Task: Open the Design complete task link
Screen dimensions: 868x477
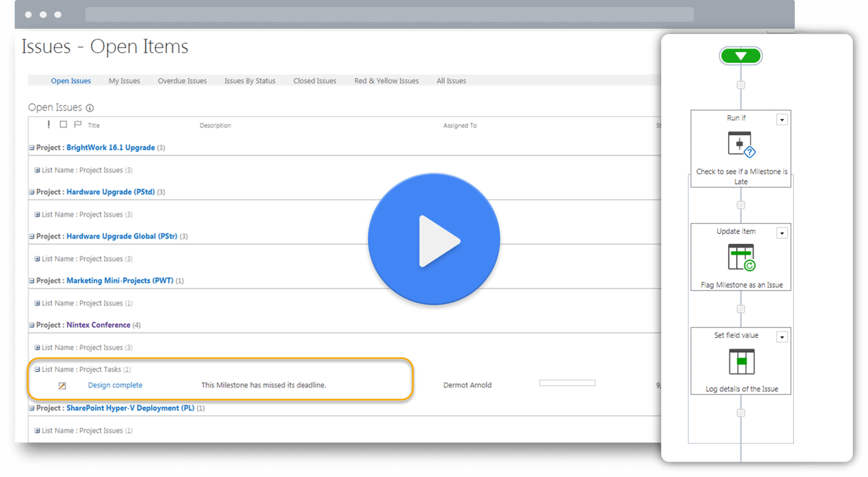Action: (x=115, y=385)
